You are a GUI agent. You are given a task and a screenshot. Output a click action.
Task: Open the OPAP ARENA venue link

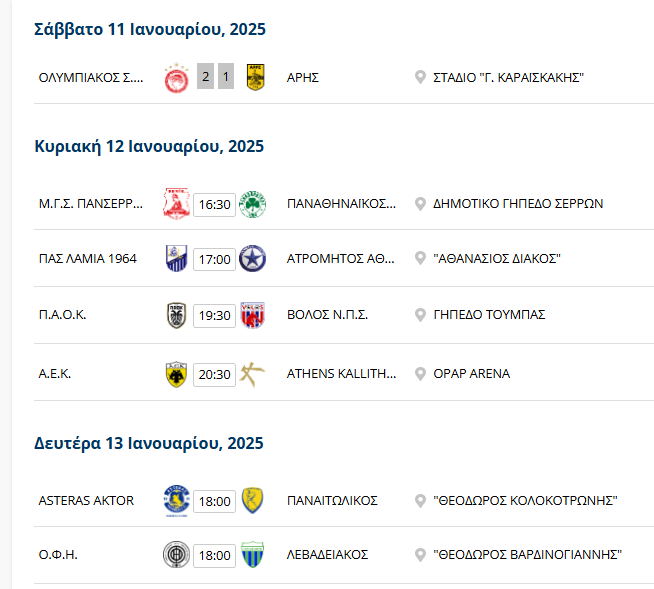point(471,374)
